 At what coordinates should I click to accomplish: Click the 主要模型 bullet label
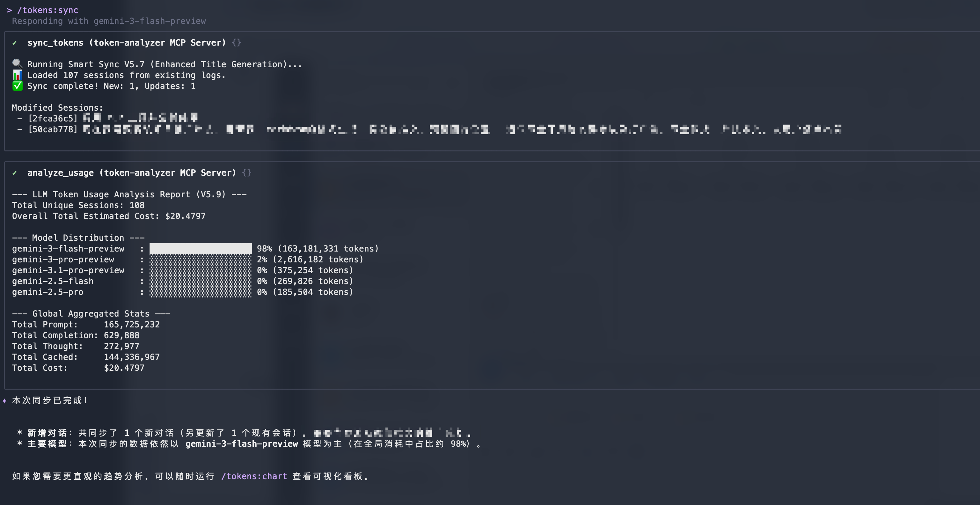click(47, 444)
